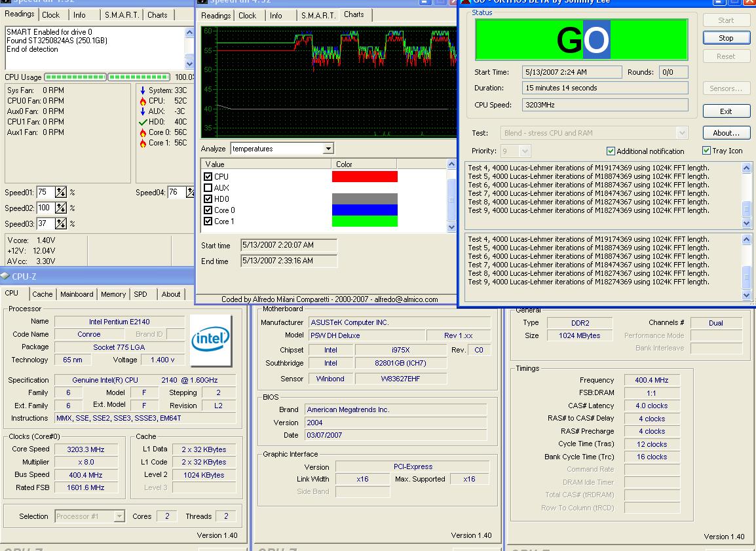Viewport: 756px width, 551px height.
Task: Switch to the Clock tab in left SpeedFan
Action: point(50,15)
